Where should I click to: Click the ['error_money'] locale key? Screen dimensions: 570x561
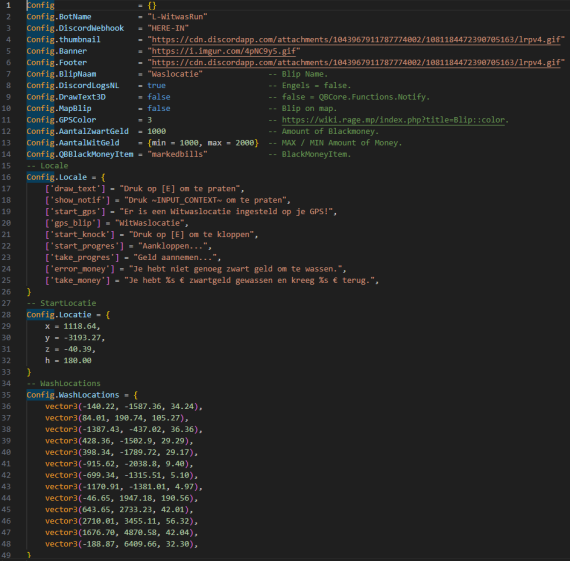pos(80,269)
